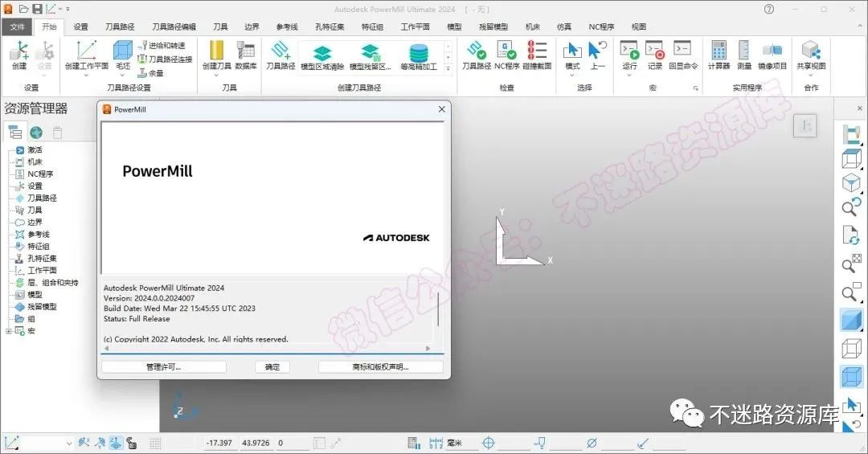Open the 宏 group dialog launcher

pyautogui.click(x=696, y=88)
